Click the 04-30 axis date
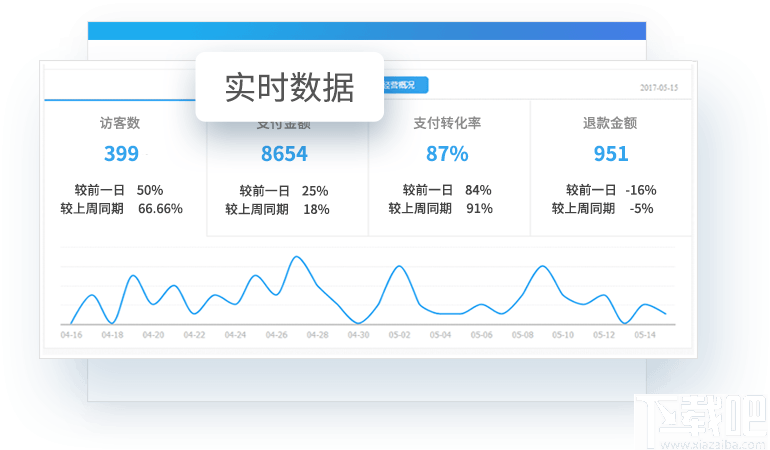Image resolution: width=770 pixels, height=450 pixels. click(x=358, y=335)
